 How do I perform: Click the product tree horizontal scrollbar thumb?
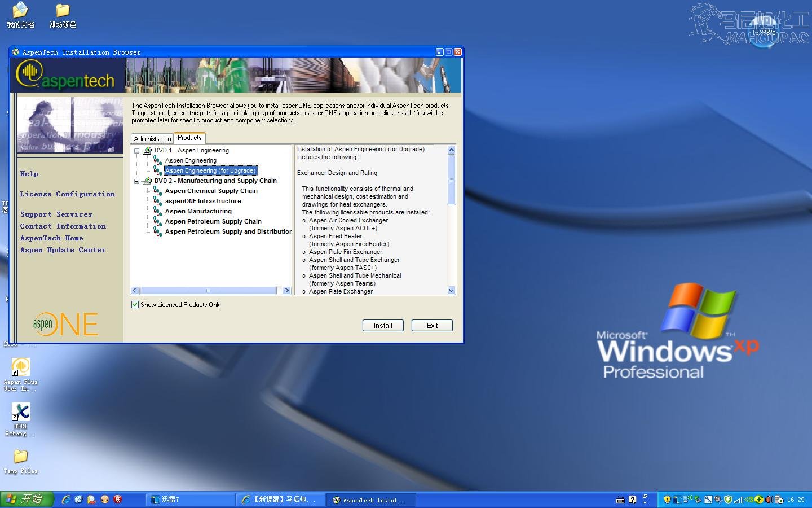click(x=208, y=291)
